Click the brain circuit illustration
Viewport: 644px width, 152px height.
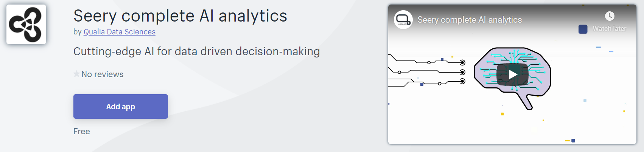[512, 71]
